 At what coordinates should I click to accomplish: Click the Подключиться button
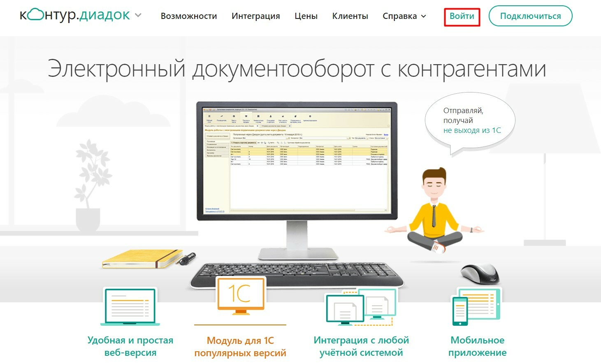coord(530,16)
